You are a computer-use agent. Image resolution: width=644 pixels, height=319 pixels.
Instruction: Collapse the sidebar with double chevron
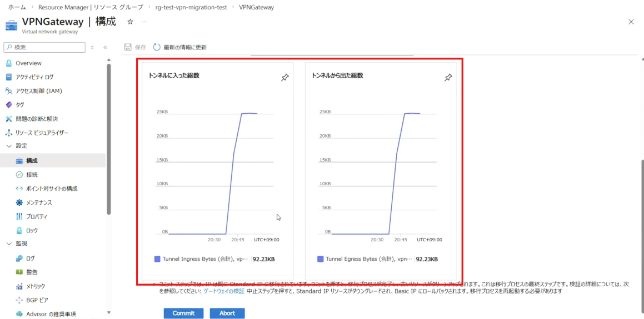(105, 47)
